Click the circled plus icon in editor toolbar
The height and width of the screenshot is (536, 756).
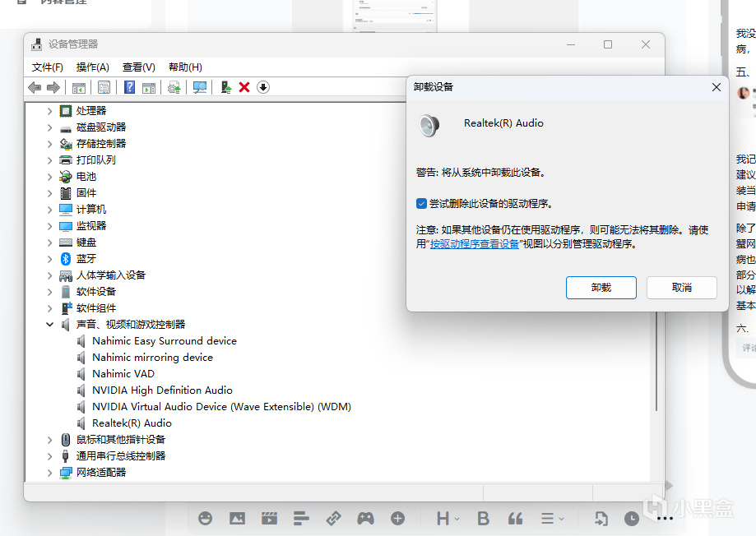click(398, 519)
